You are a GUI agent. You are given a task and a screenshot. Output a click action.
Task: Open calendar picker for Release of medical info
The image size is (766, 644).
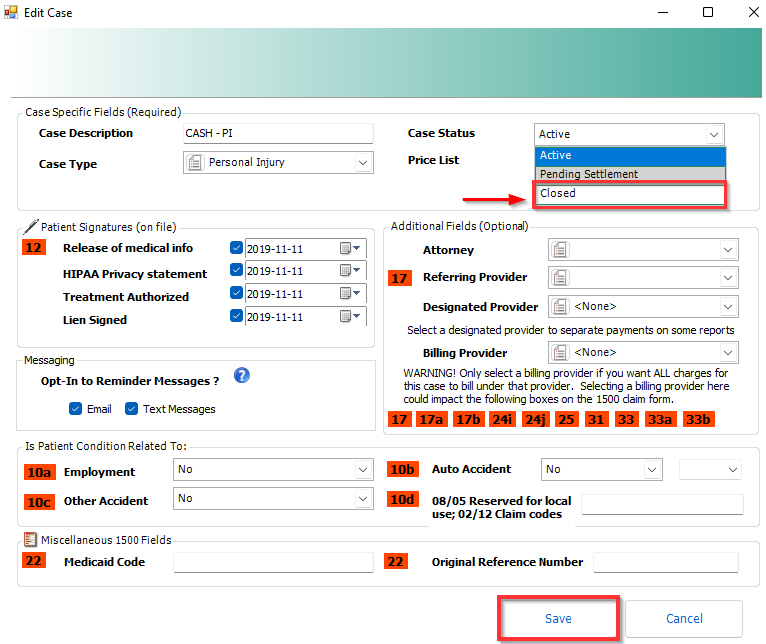click(346, 248)
